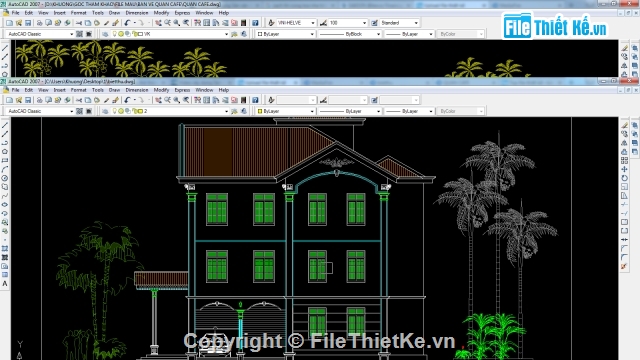Viewport: 640px width, 360px height.
Task: Open the Modify menu in lower window
Action: point(162,90)
